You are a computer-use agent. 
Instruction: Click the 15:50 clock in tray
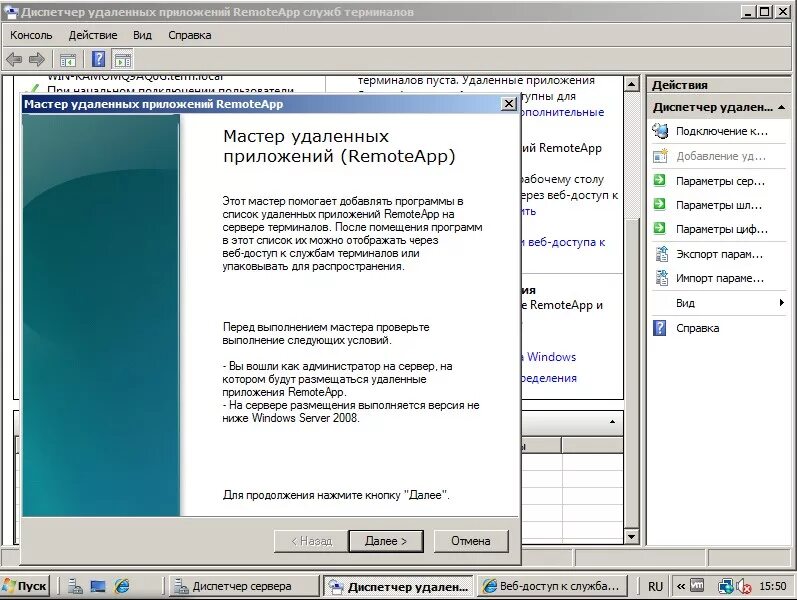point(773,586)
